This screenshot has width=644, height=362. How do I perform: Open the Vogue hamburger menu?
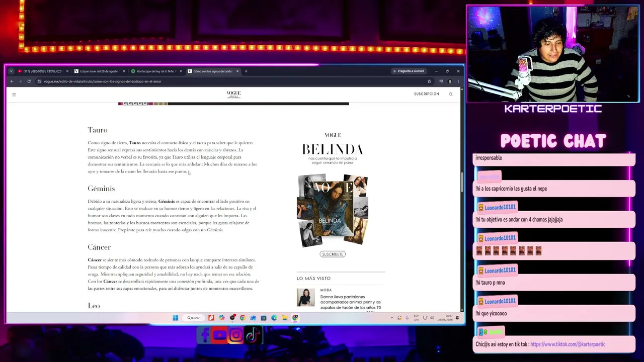(14, 95)
